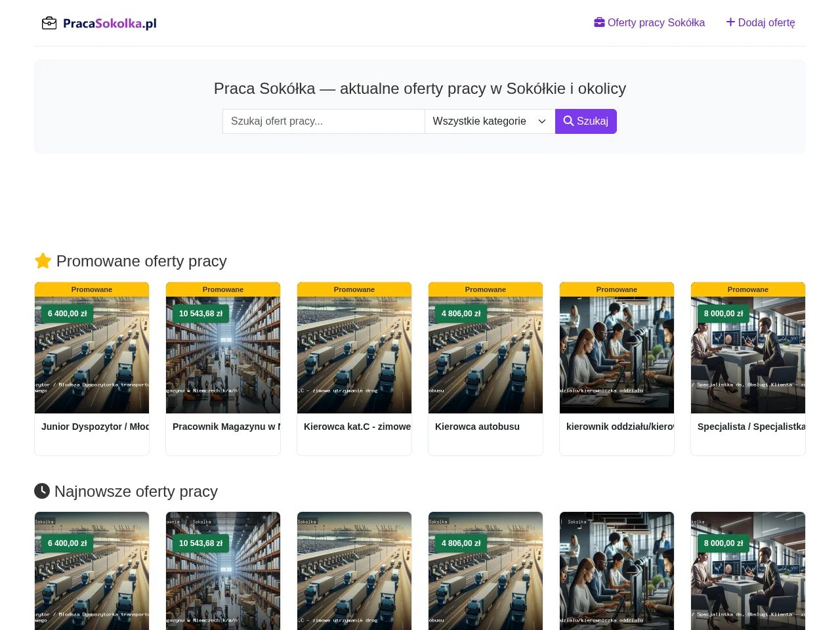Screen dimensions: 840x630
Task: Click the Promowane label above Specjalista card
Action: [748, 289]
